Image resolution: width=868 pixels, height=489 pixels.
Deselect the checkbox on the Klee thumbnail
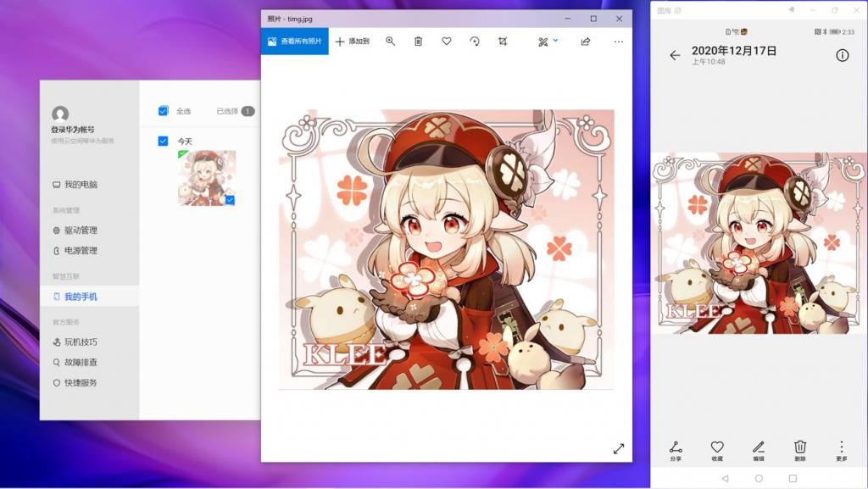pyautogui.click(x=230, y=200)
